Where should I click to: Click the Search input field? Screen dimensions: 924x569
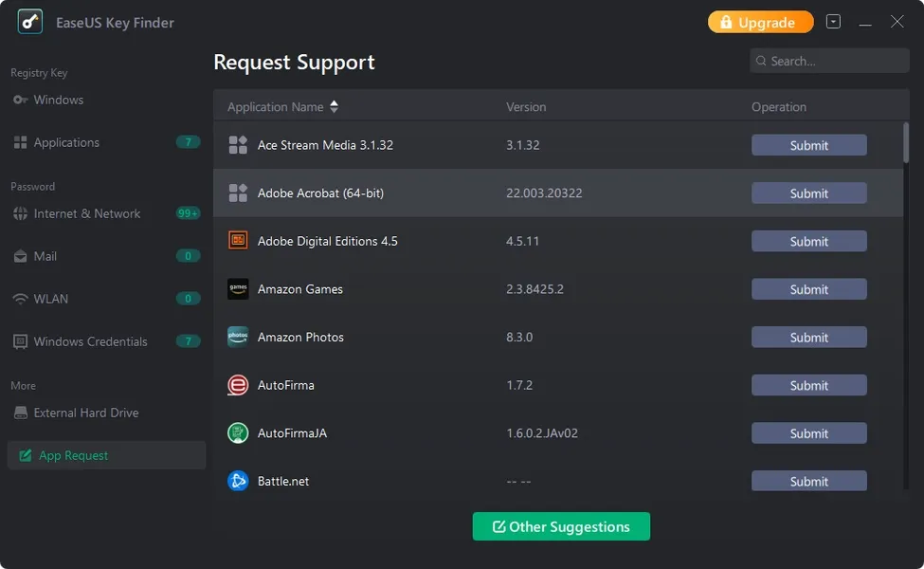834,61
